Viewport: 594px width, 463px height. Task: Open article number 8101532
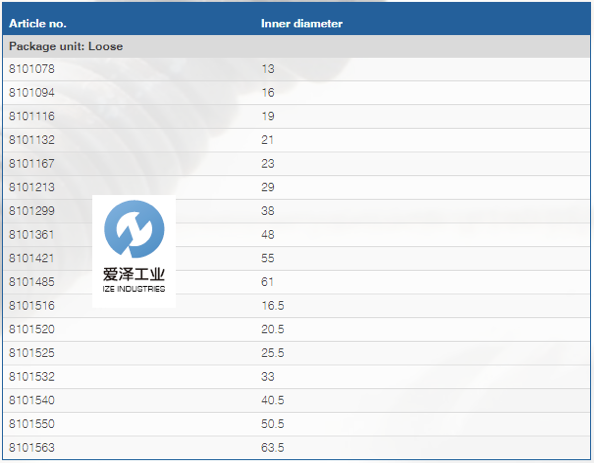(32, 377)
